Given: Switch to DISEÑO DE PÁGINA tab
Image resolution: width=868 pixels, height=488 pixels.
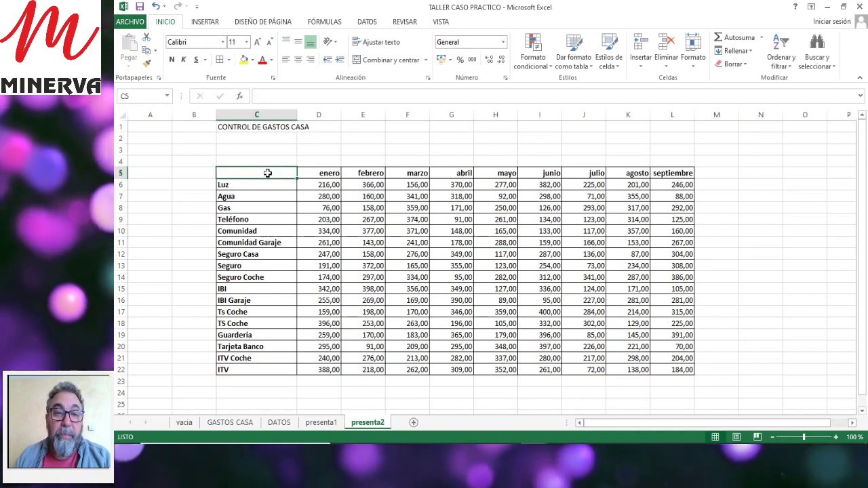Looking at the screenshot, I should pos(263,22).
